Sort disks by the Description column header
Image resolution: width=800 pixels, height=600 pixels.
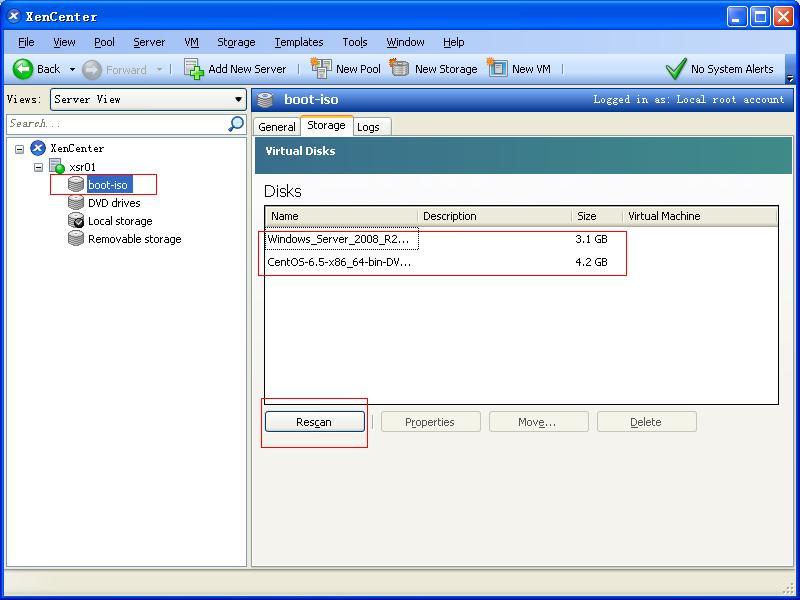494,216
